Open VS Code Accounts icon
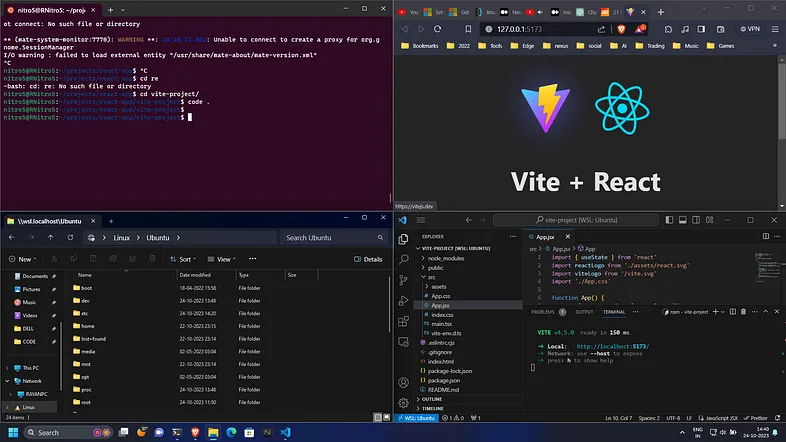786x442 pixels. (404, 382)
